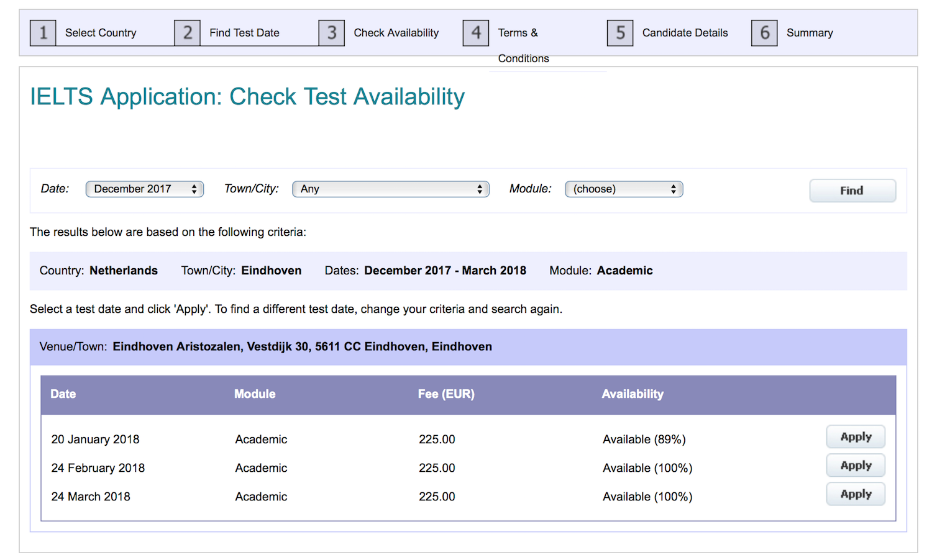Click the Availability column header

[633, 394]
